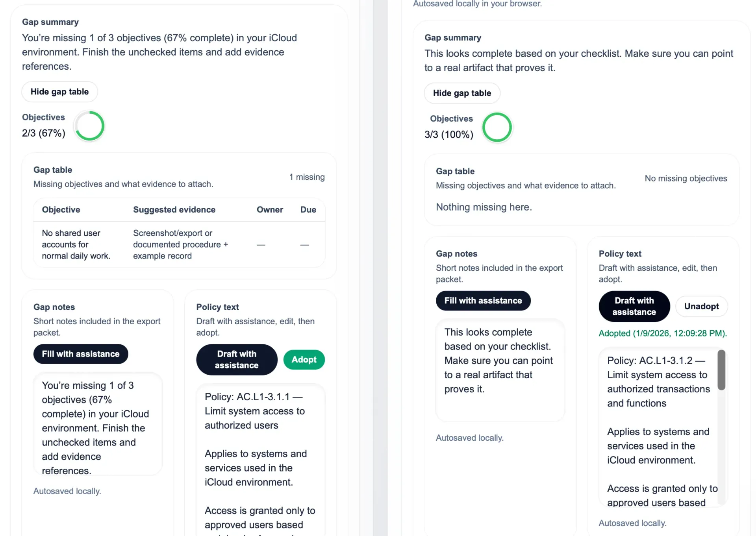Adopt the drafted policy text
The image size is (756, 536).
point(304,359)
